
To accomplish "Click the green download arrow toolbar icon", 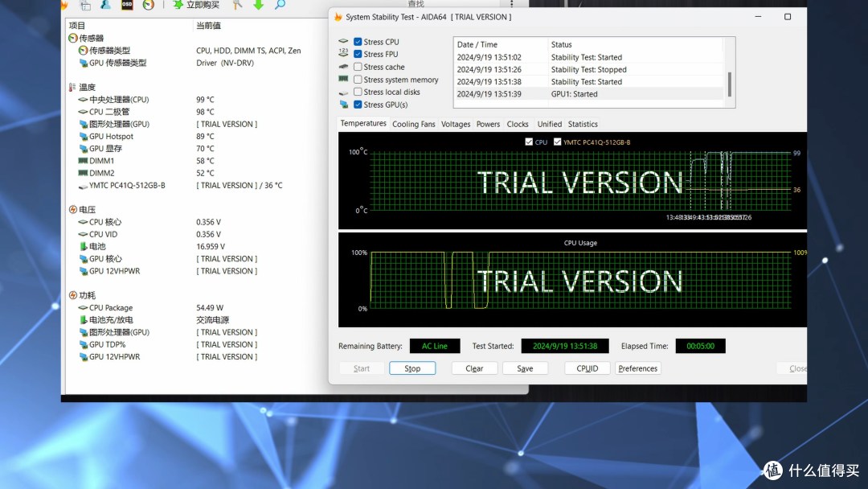I will click(259, 5).
